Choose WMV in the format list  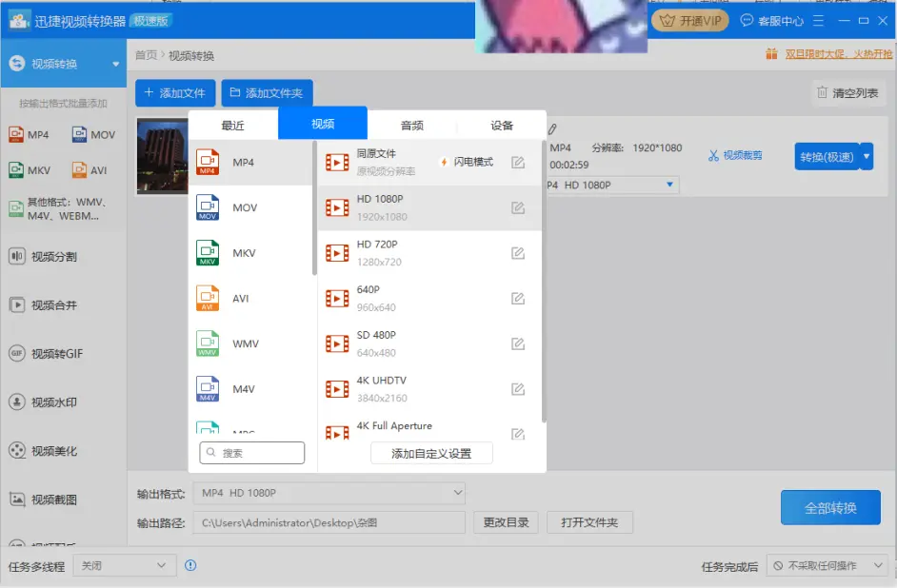pos(250,343)
